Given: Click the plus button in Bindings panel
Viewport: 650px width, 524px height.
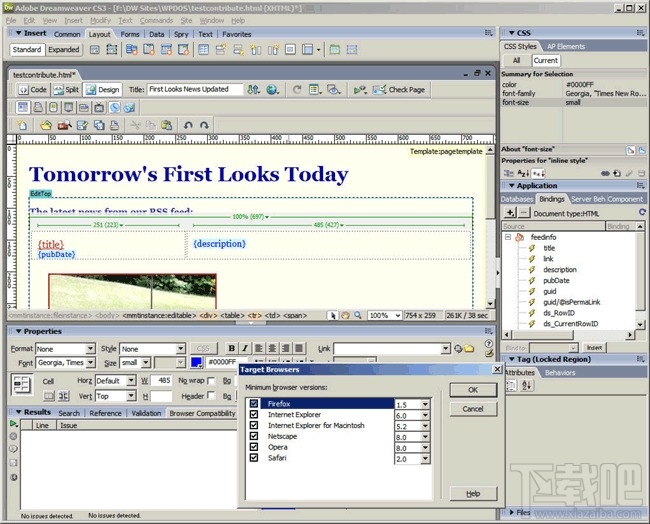Looking at the screenshot, I should [510, 213].
